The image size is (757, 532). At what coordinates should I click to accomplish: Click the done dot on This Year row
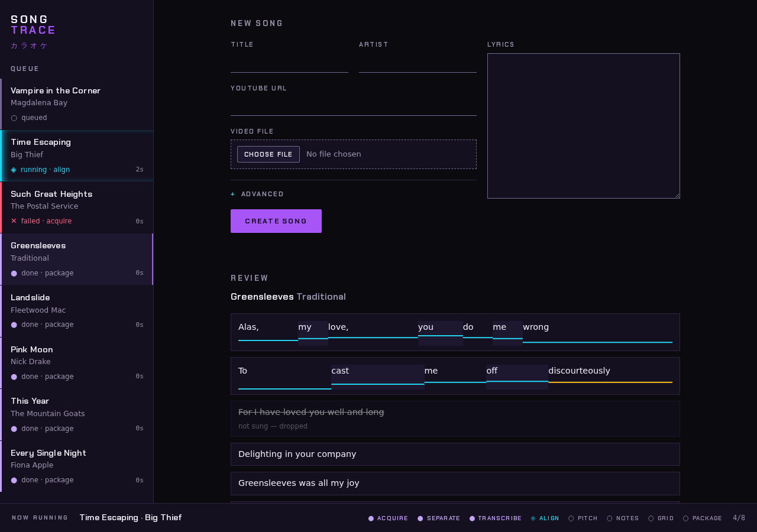coord(14,429)
